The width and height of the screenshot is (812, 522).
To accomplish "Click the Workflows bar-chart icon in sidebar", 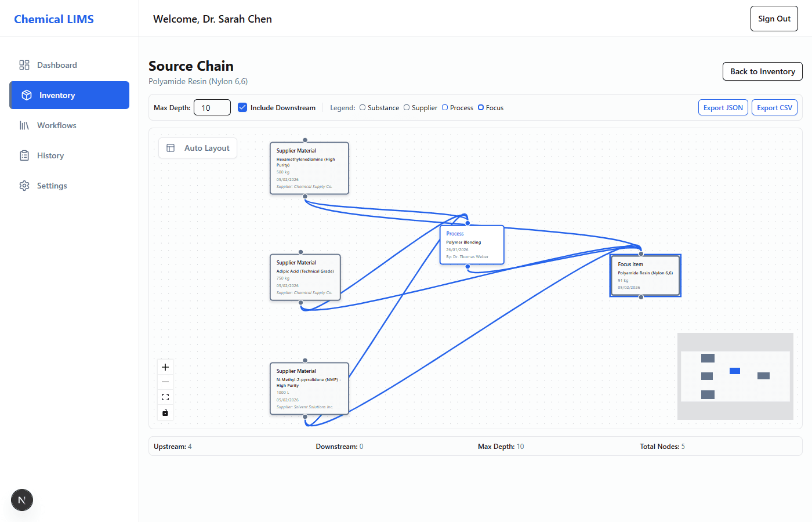I will point(24,125).
